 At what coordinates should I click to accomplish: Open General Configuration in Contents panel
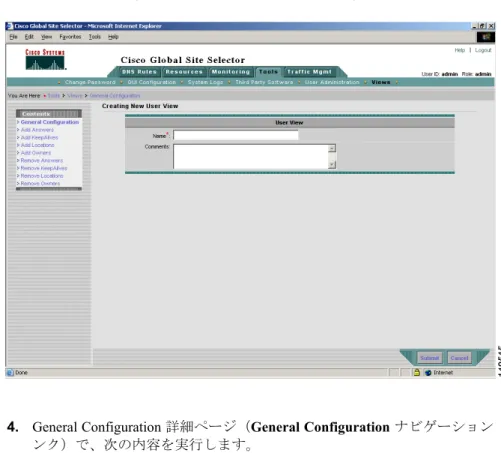pos(50,122)
